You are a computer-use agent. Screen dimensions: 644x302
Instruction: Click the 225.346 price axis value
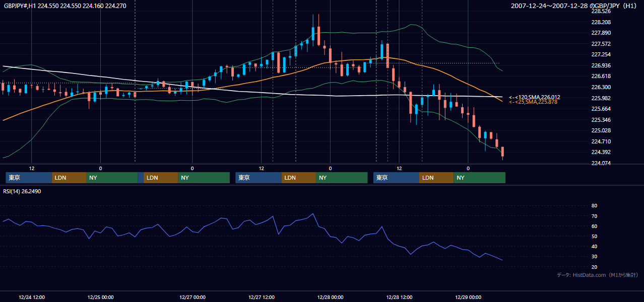601,120
